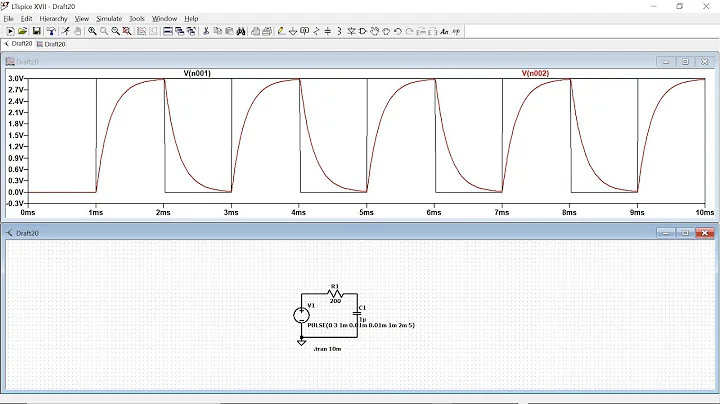Viewport: 720px width, 404px height.
Task: Open Print Setup icon
Action: click(267, 31)
